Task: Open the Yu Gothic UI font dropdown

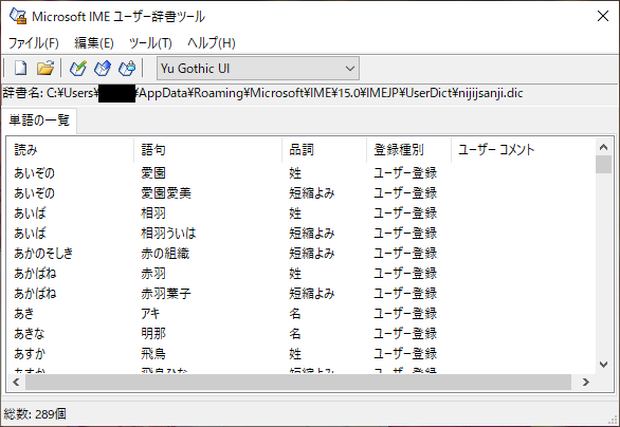Action: tap(258, 68)
